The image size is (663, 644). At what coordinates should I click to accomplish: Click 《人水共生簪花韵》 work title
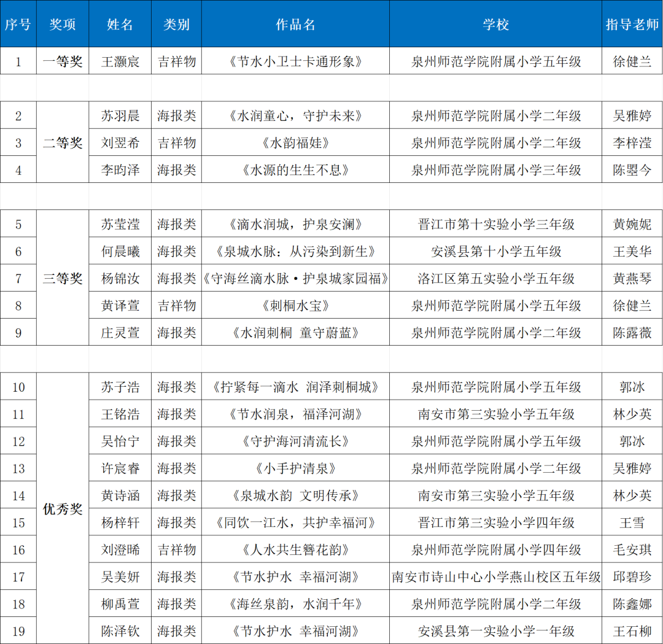[x=295, y=549]
